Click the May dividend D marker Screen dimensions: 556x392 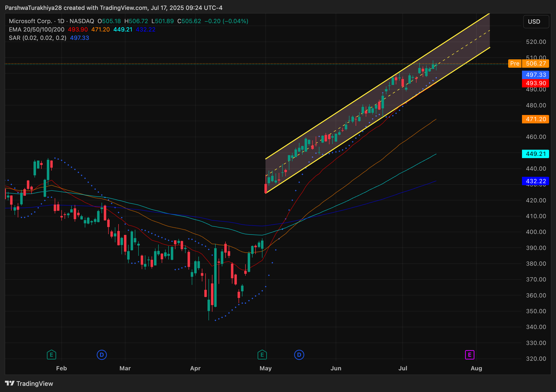(x=299, y=355)
